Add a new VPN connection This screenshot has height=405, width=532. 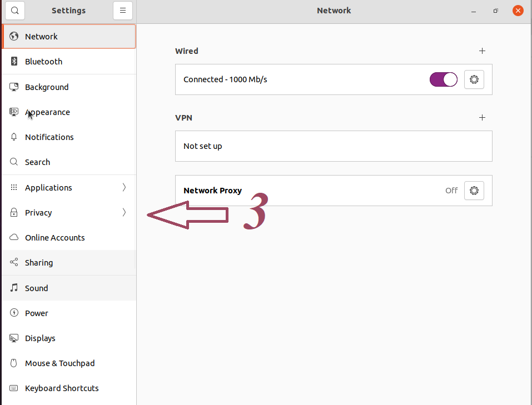[482, 118]
